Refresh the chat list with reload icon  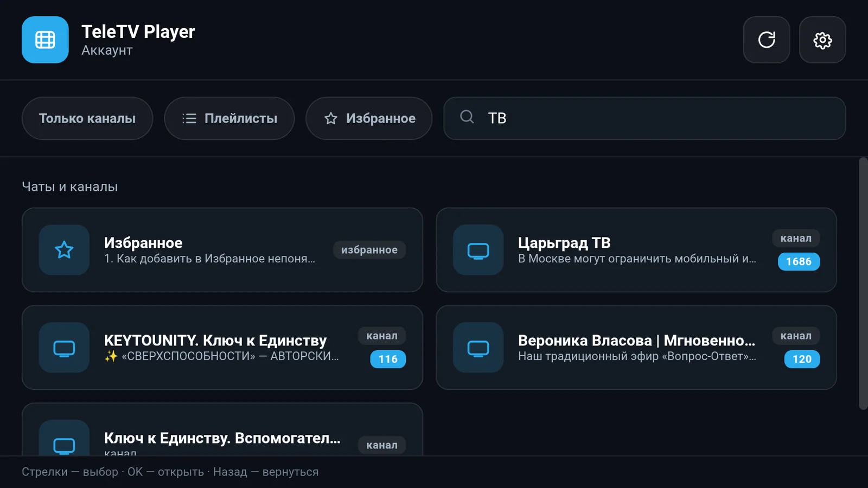(x=767, y=40)
